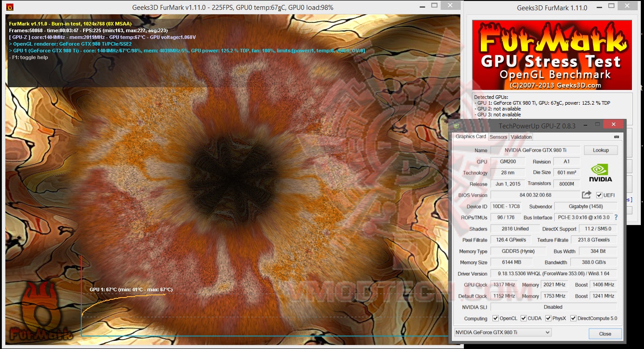Click the Die Size field showing 601 mm²

pyautogui.click(x=567, y=173)
